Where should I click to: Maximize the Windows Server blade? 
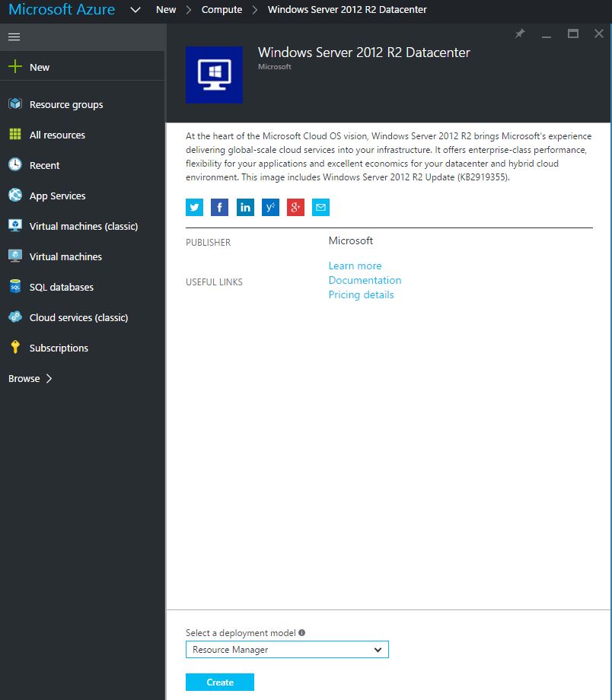573,33
